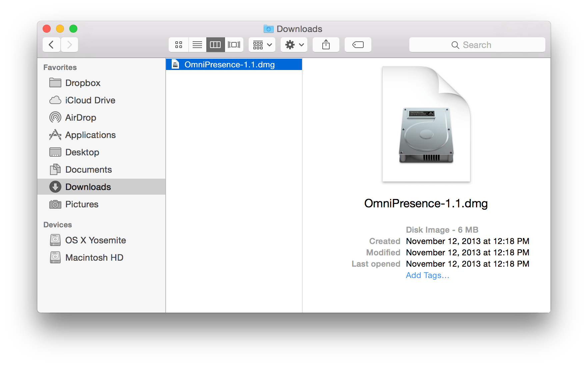This screenshot has width=588, height=366.
Task: Open the item arrangement dropdown
Action: tap(262, 45)
